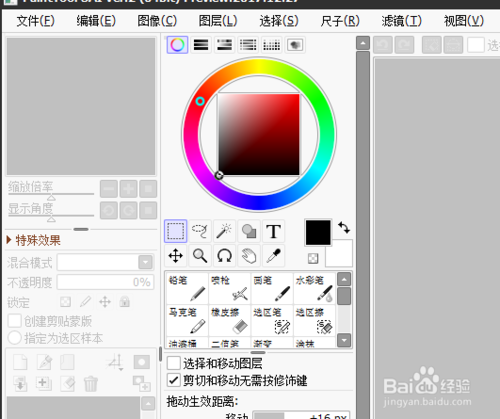Show the color wheel panel
The height and width of the screenshot is (419, 500).
pos(177,45)
